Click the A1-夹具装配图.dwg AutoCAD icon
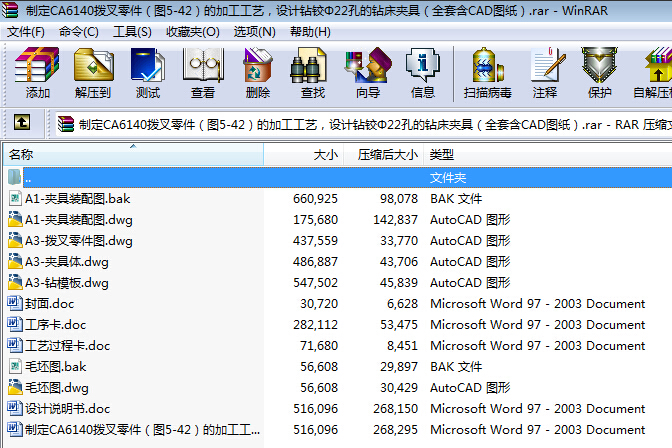This screenshot has height=448, width=672. pyautogui.click(x=15, y=219)
